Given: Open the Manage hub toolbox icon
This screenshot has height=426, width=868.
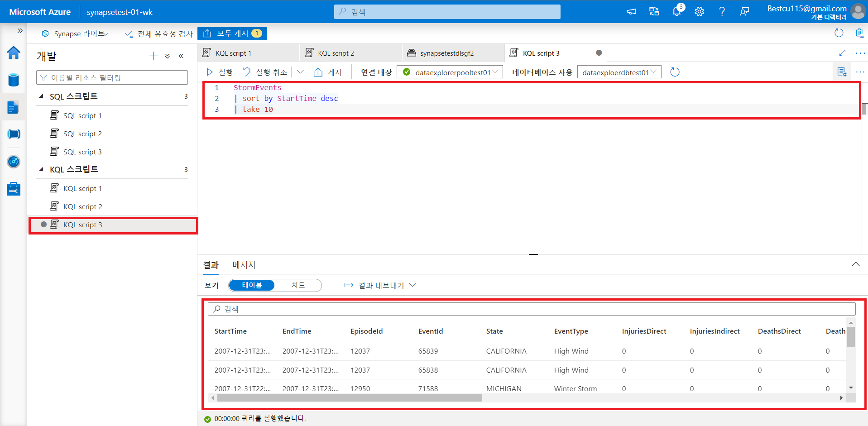Looking at the screenshot, I should (x=14, y=189).
